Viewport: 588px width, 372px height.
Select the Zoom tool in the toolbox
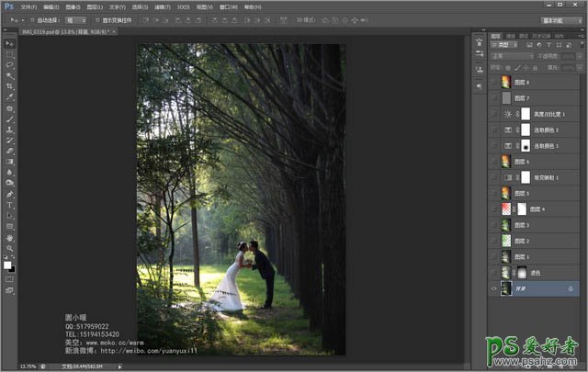[10, 248]
